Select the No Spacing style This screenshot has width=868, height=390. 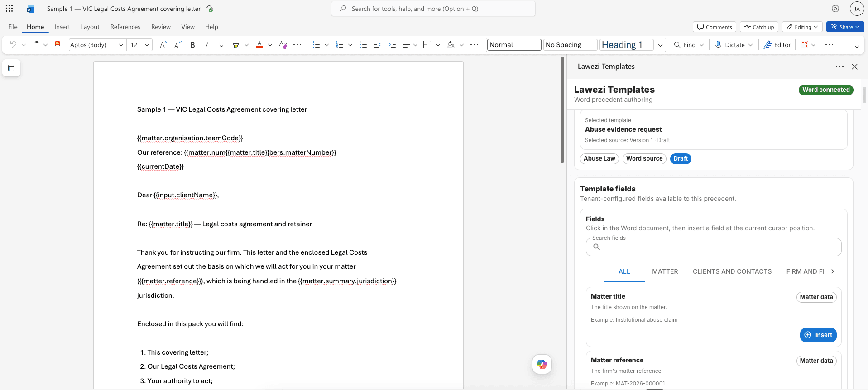tap(570, 45)
